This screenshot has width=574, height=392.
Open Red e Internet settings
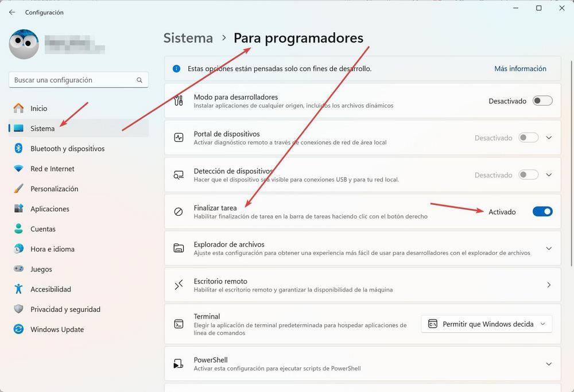coord(79,169)
